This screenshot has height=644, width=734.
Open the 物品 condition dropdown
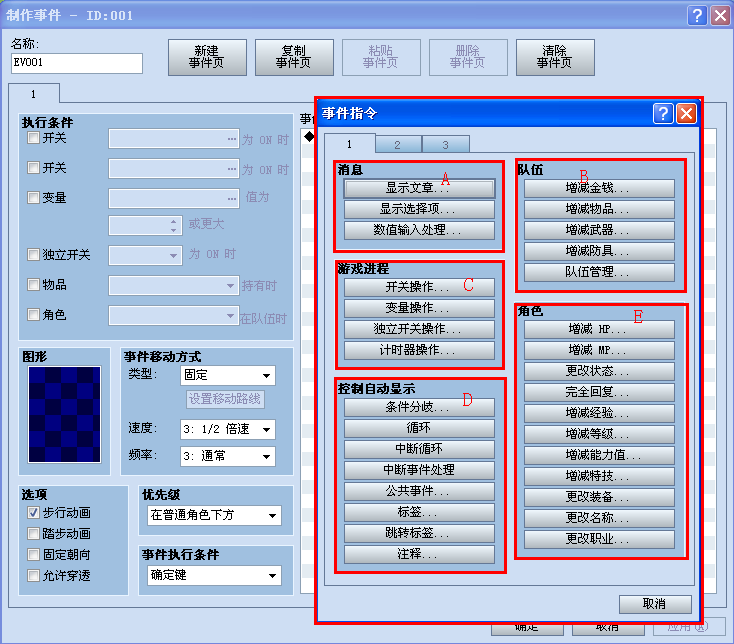(174, 285)
